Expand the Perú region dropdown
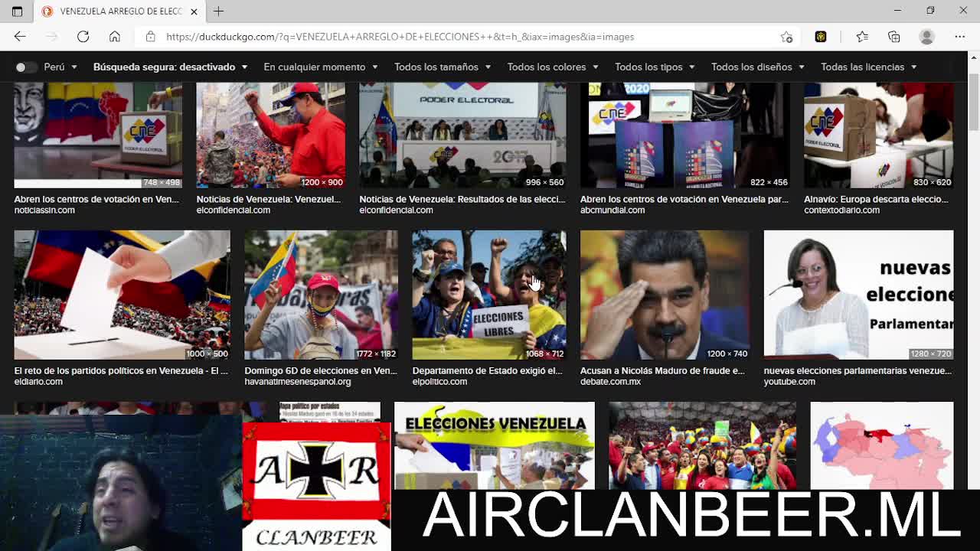This screenshot has height=551, width=980. click(60, 67)
